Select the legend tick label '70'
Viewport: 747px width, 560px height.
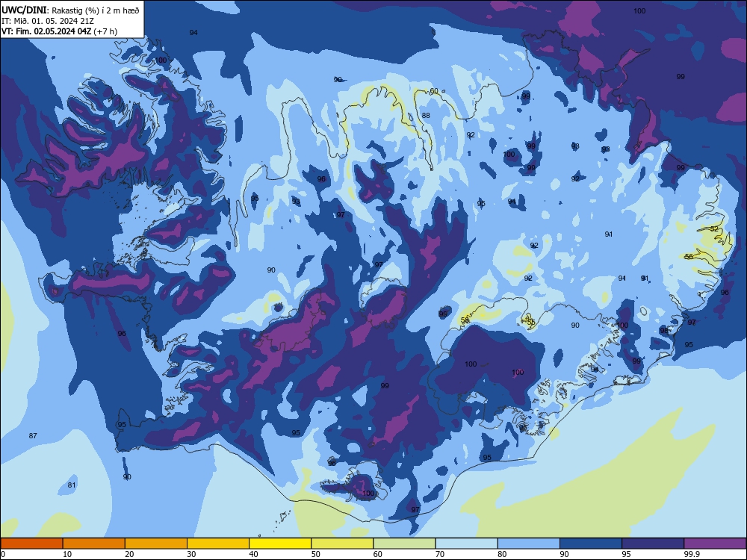[x=440, y=554]
